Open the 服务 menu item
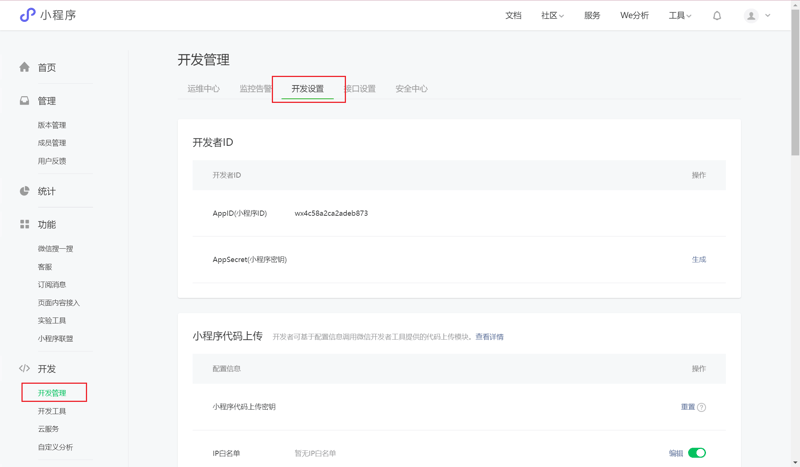The height and width of the screenshot is (467, 800). (592, 16)
